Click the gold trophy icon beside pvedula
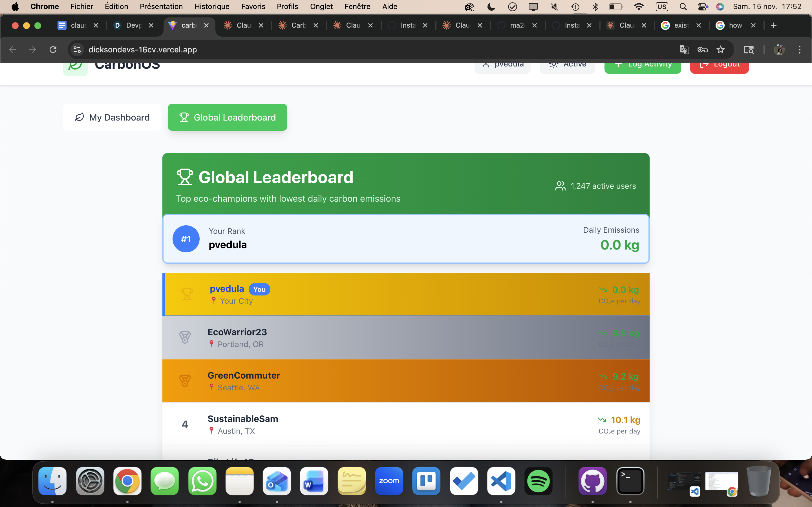Image resolution: width=812 pixels, height=507 pixels. 187,294
